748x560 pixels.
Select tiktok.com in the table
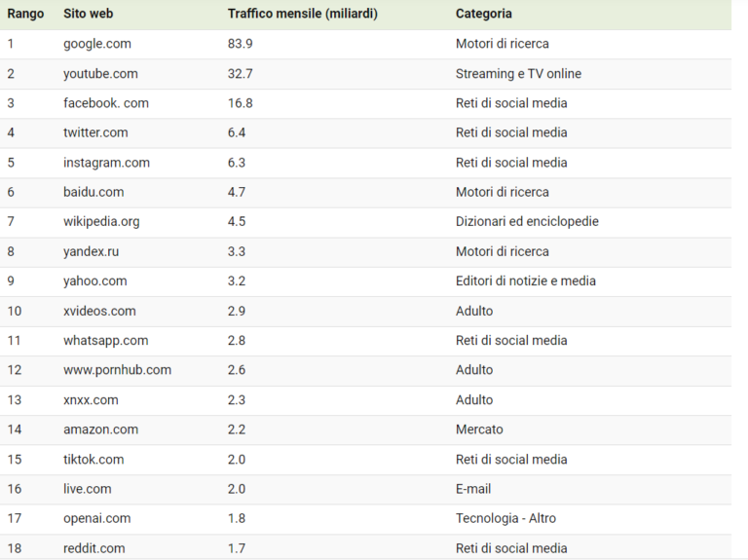pos(93,459)
